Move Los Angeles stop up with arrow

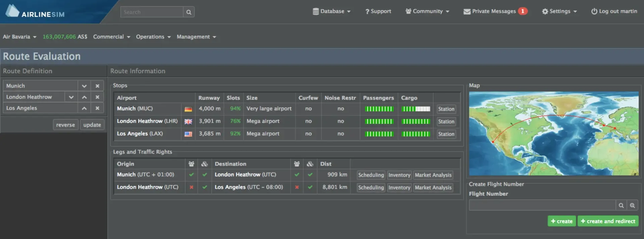pos(84,108)
